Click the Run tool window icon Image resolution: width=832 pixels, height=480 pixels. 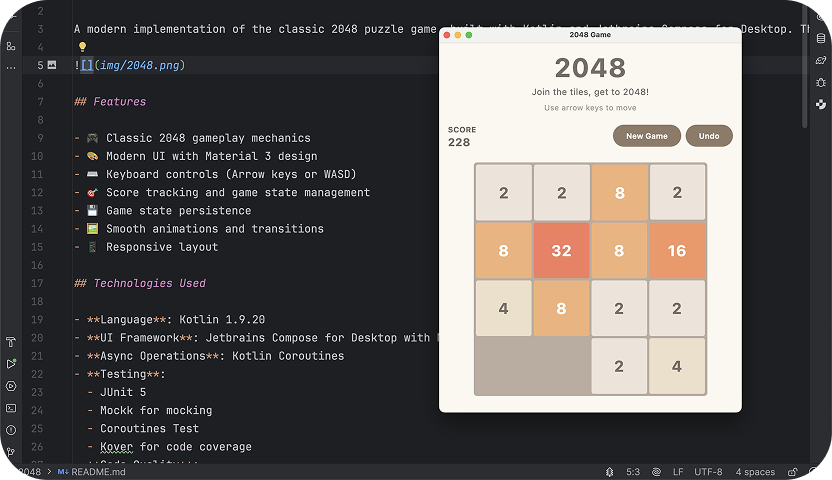click(x=10, y=364)
